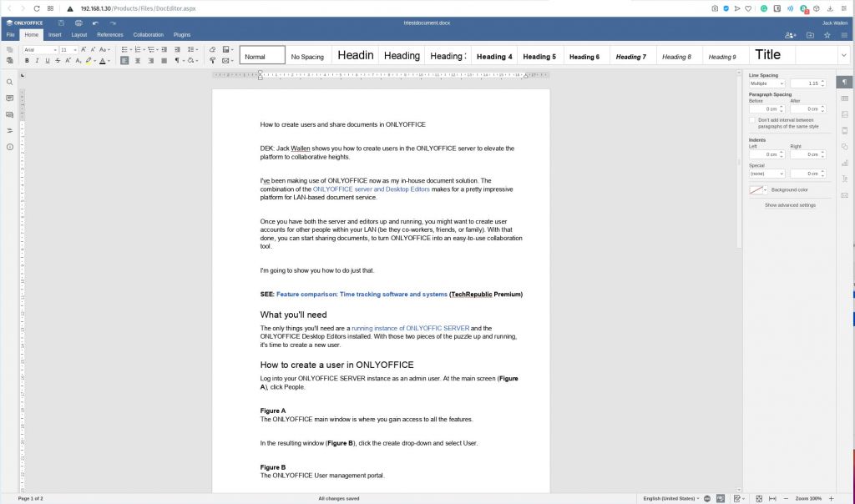Click the Show advanced settings link

(790, 204)
